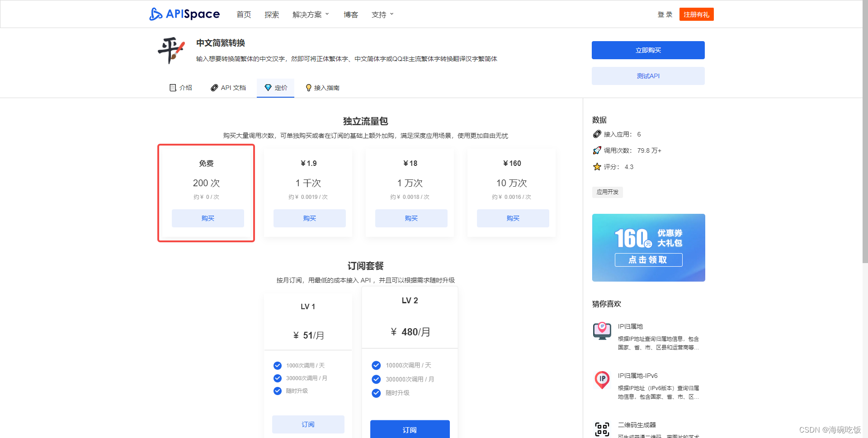Viewport: 868px width, 438px height.
Task: Click the lightbulb icon on the 接入指南 tab
Action: (x=309, y=88)
